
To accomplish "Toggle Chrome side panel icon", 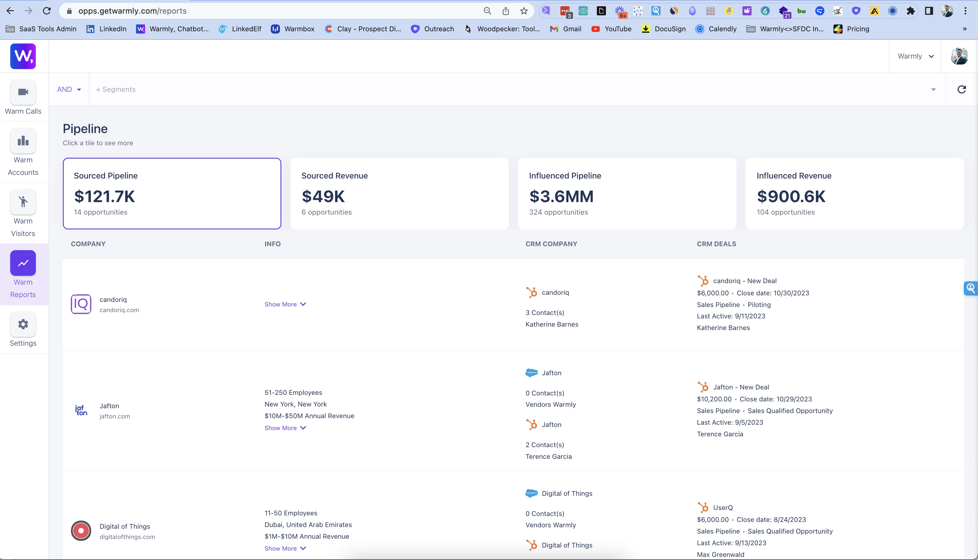I will coord(929,11).
